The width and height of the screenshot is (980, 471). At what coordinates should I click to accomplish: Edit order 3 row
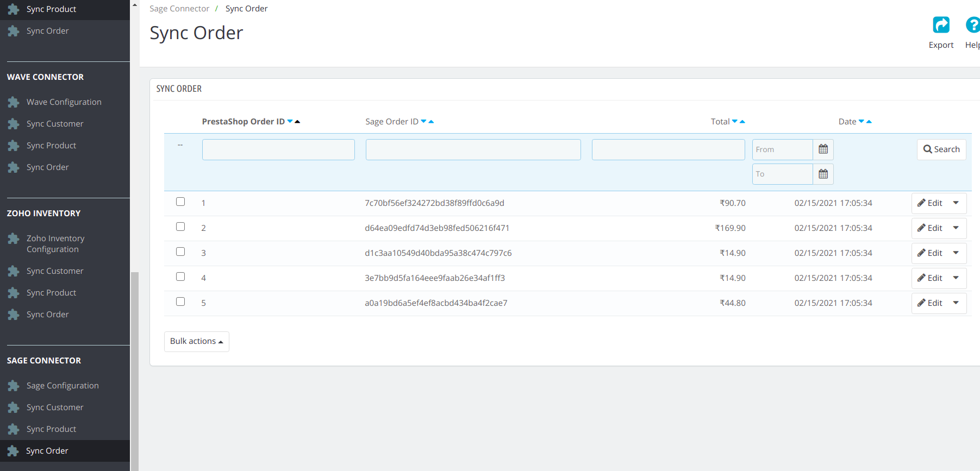coord(930,253)
